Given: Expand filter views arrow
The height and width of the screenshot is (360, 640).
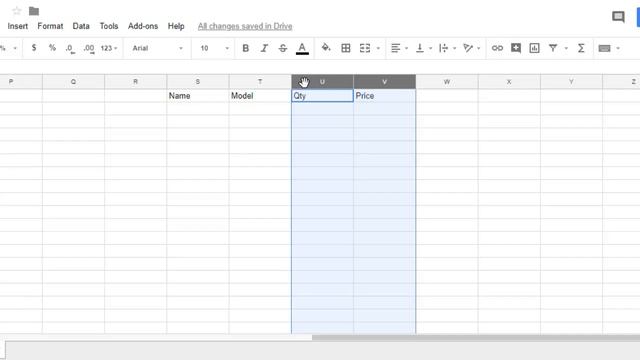Looking at the screenshot, I should [x=566, y=49].
